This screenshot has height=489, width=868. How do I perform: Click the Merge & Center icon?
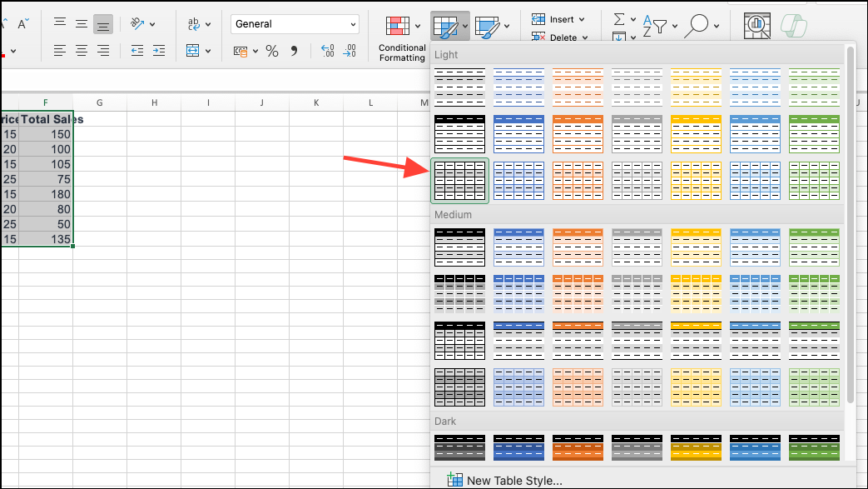tap(192, 51)
